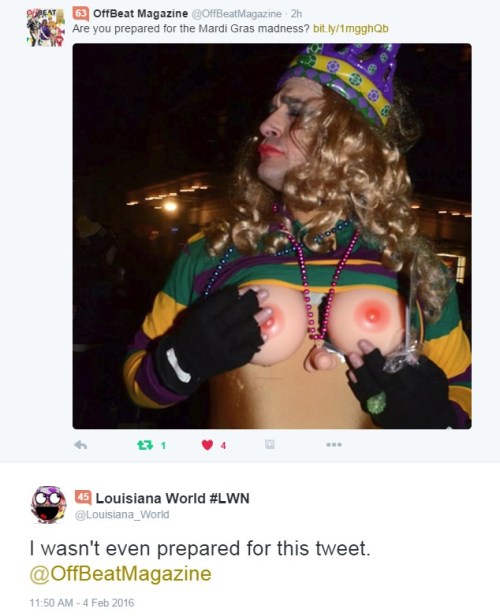The height and width of the screenshot is (616, 500).
Task: Click the 2h timestamp on the tweet
Action: click(x=297, y=14)
